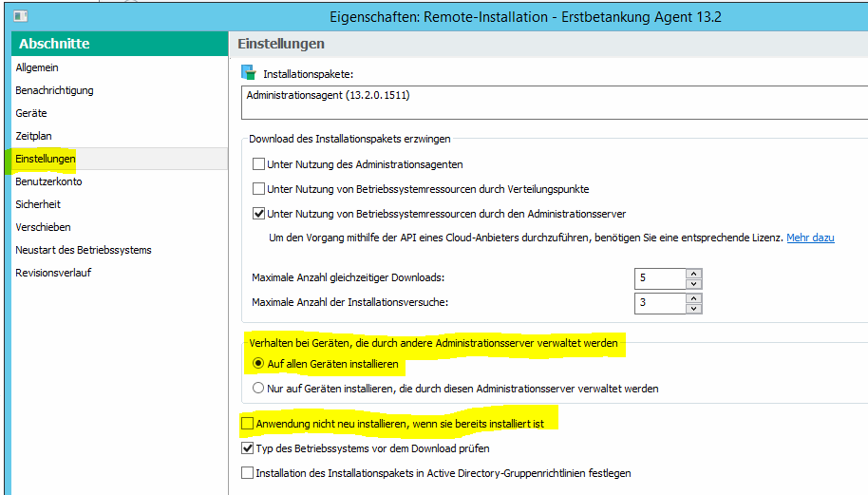Viewport: 868px width, 495px height.
Task: Enable Active Directory-Gruppenrichtlinien installation checkbox
Action: click(248, 473)
